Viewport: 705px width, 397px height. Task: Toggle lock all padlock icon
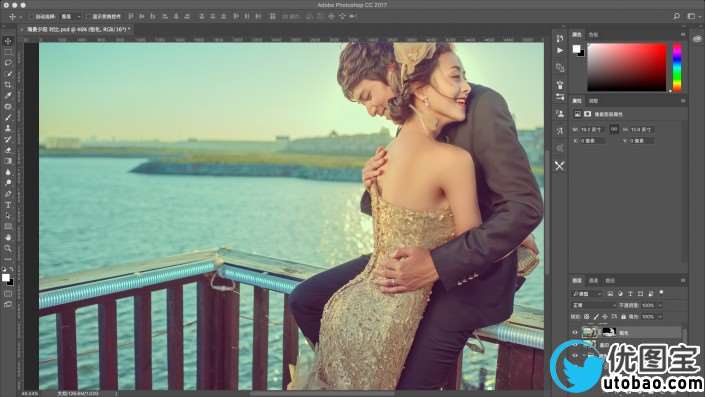point(624,317)
